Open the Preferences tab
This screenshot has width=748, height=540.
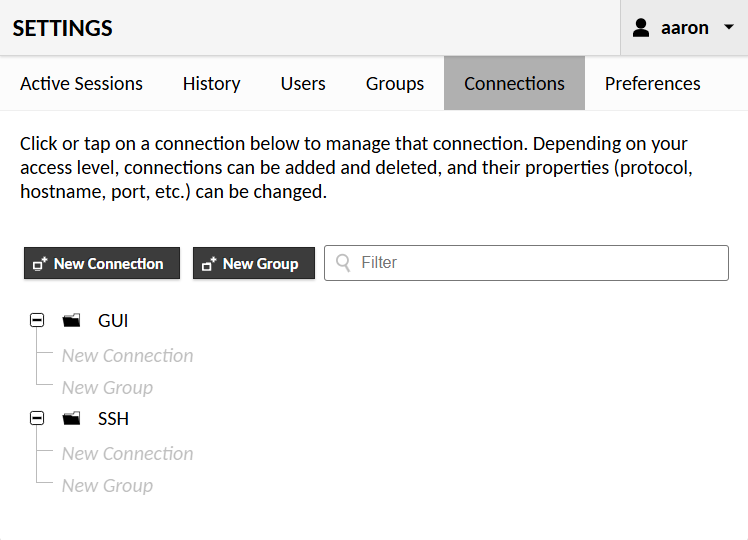pos(652,84)
